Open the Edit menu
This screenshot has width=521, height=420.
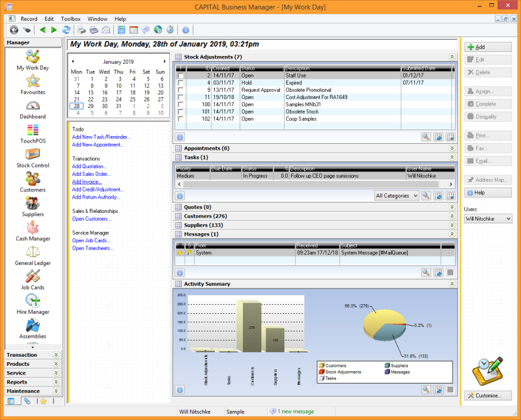[49, 19]
